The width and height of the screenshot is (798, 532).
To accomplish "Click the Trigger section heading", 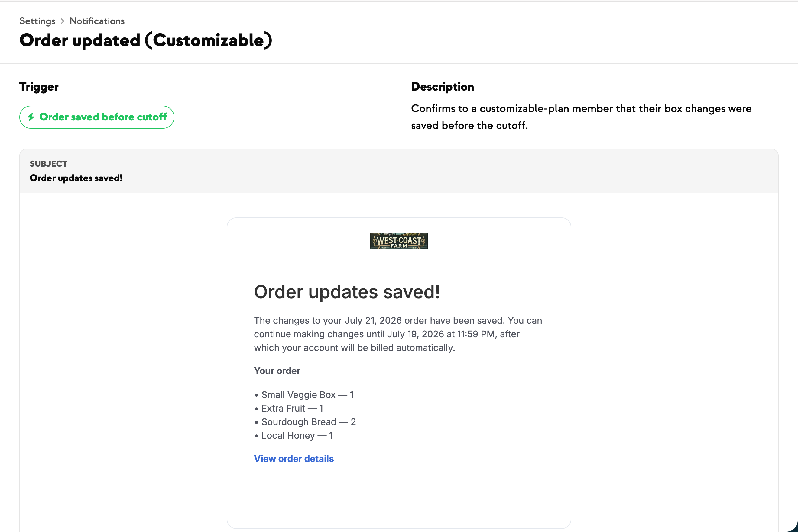I will (x=39, y=87).
